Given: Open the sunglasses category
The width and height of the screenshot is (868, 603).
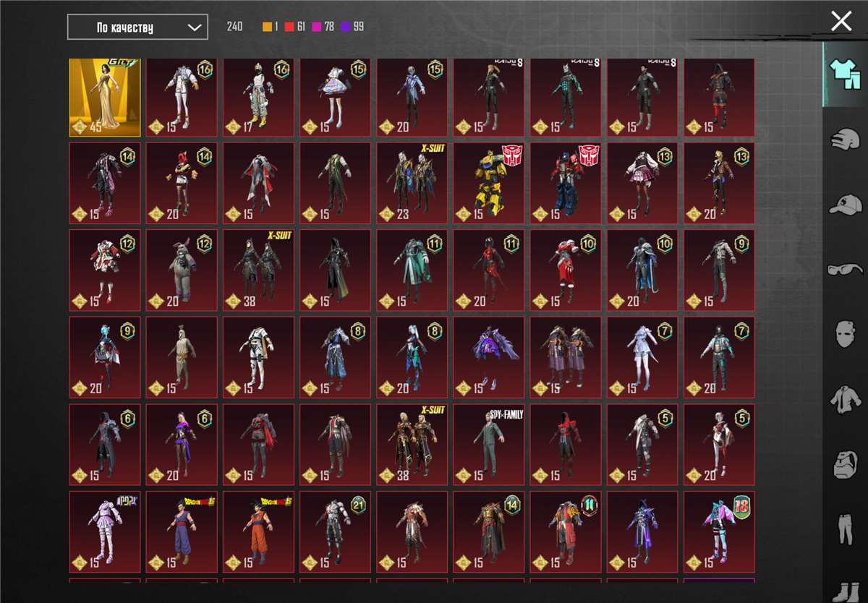Looking at the screenshot, I should [843, 270].
